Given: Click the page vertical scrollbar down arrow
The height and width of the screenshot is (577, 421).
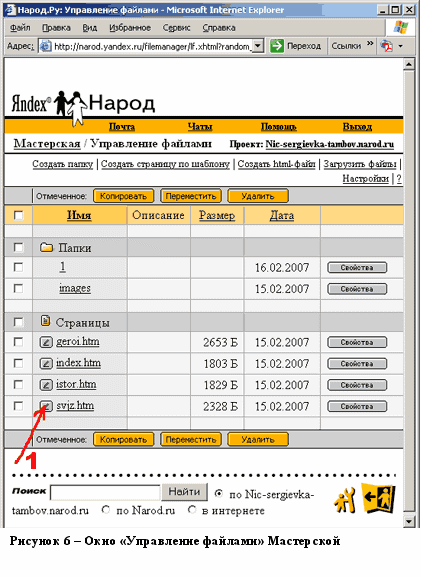Looking at the screenshot, I should [x=409, y=521].
